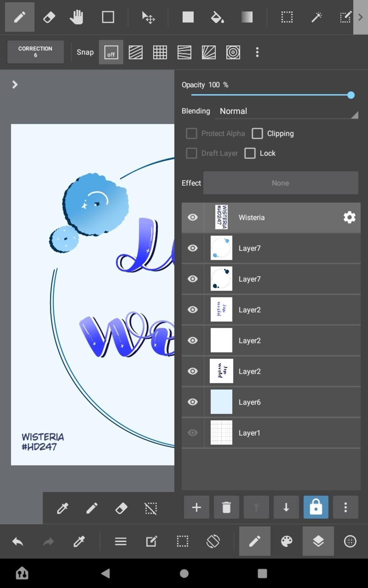Open the canvas rotate menu

tap(213, 541)
